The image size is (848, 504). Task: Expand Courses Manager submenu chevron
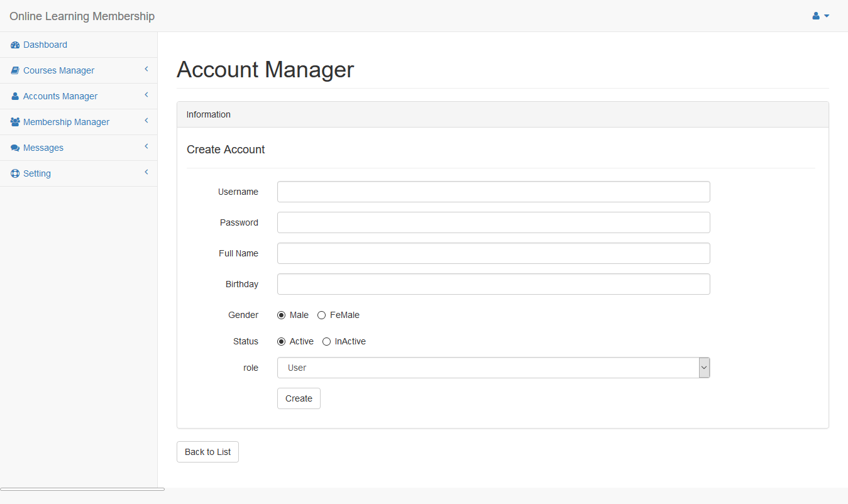coord(146,69)
